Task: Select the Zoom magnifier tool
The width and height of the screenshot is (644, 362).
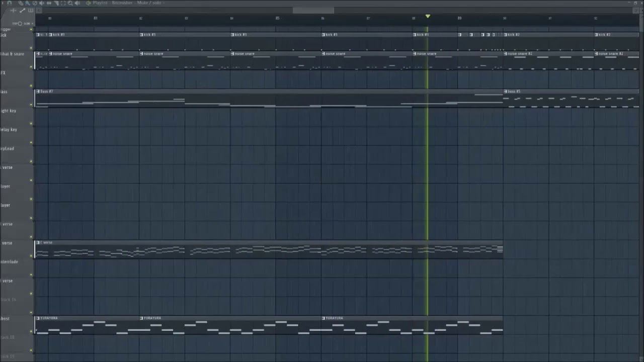Action: click(x=70, y=3)
